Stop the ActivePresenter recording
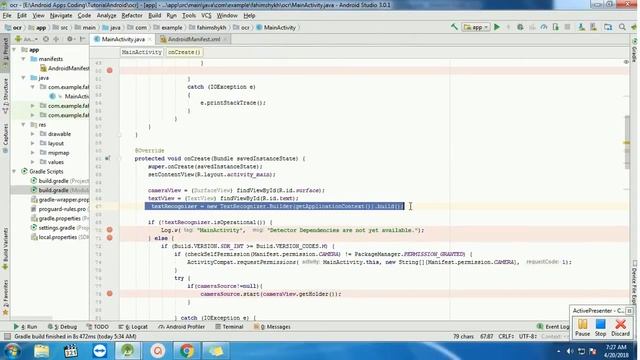The image size is (640, 360). (x=600, y=328)
